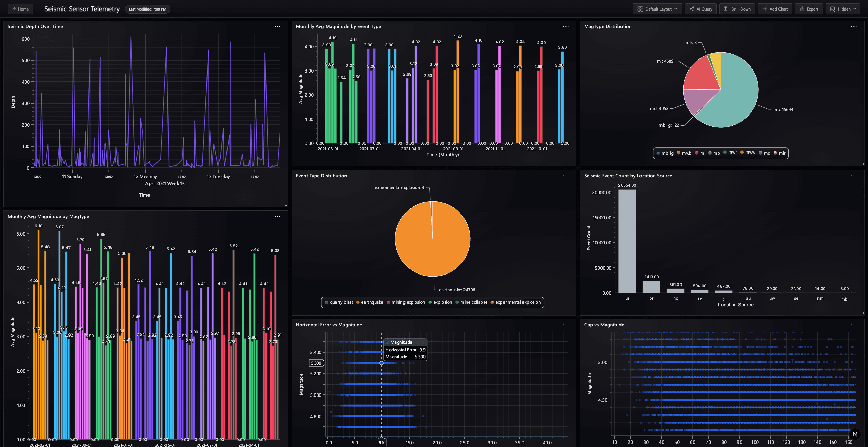Toggle mine collapse in Event Type legend
The image size is (868, 447).
pyautogui.click(x=471, y=302)
